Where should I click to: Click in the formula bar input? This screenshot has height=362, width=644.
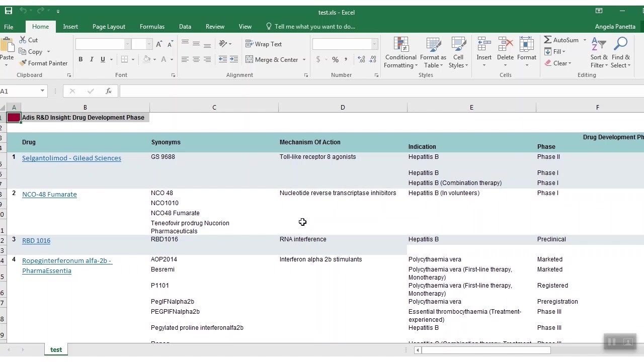click(381, 91)
